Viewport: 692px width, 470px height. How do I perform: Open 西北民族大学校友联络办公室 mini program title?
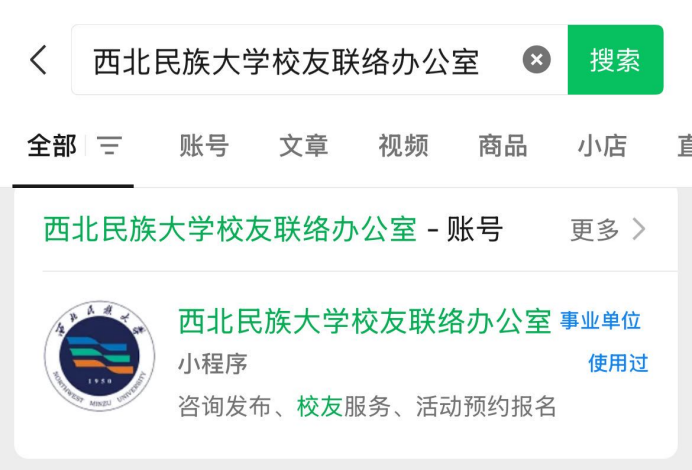[x=365, y=321]
